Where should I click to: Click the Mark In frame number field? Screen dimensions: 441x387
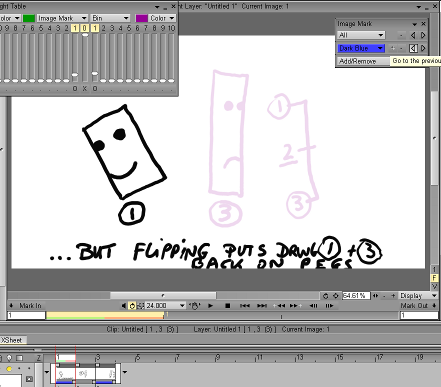[26, 315]
